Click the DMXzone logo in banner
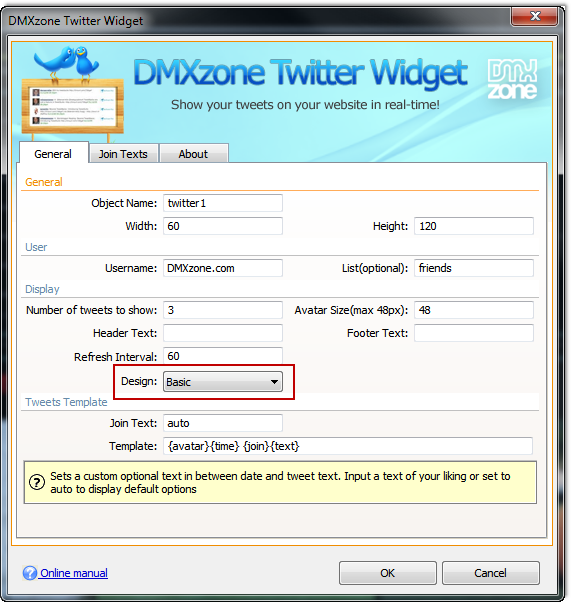Screen dimensions: 571x602 click(x=512, y=79)
